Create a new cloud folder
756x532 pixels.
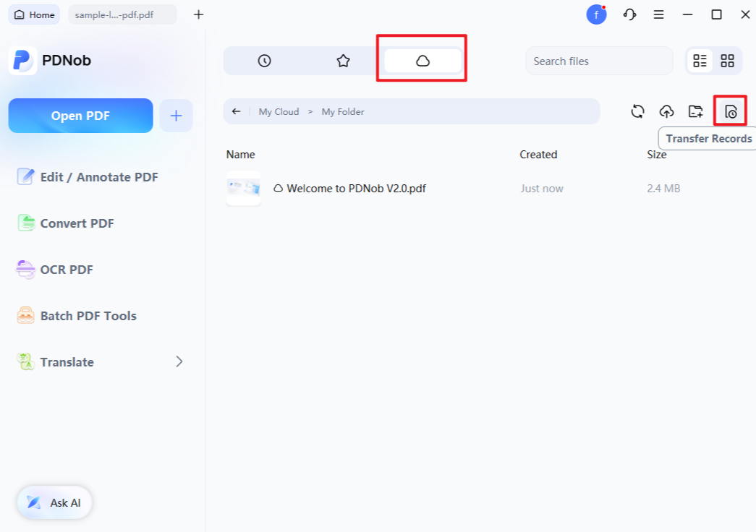coord(695,111)
